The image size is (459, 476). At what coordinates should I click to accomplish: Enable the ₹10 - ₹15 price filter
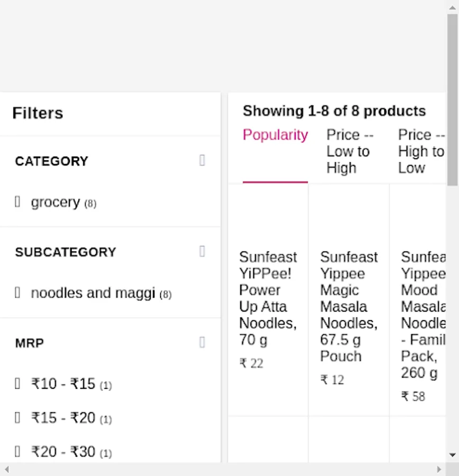(x=17, y=384)
